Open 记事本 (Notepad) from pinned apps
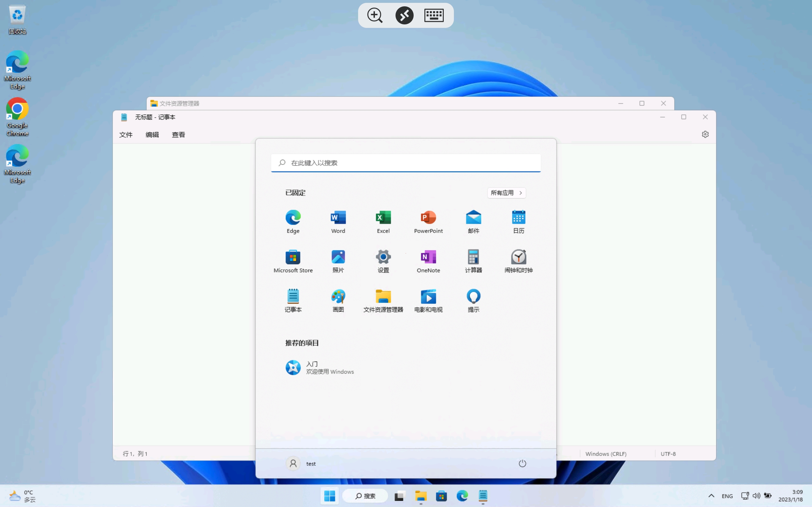The image size is (812, 507). (x=293, y=299)
